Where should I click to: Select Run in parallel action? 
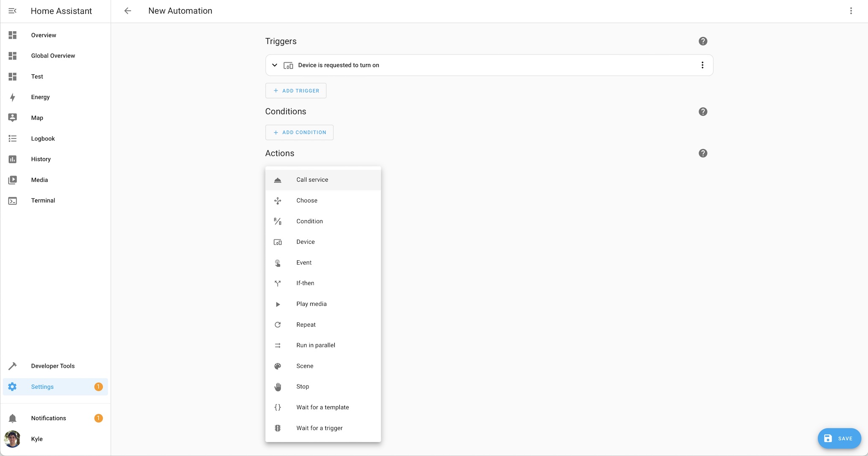click(x=323, y=346)
